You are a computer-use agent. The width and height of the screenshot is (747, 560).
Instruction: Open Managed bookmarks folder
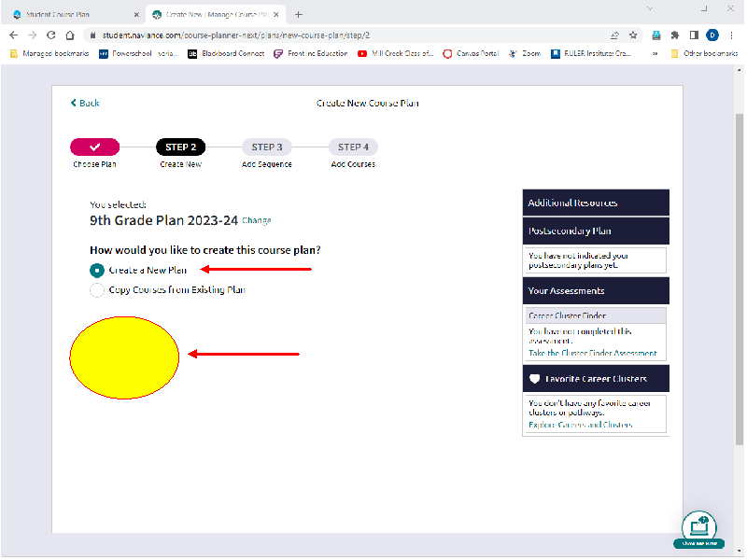(49, 54)
